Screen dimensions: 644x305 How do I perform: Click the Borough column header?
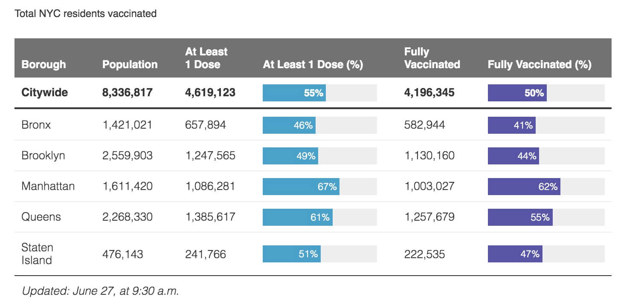coord(44,64)
